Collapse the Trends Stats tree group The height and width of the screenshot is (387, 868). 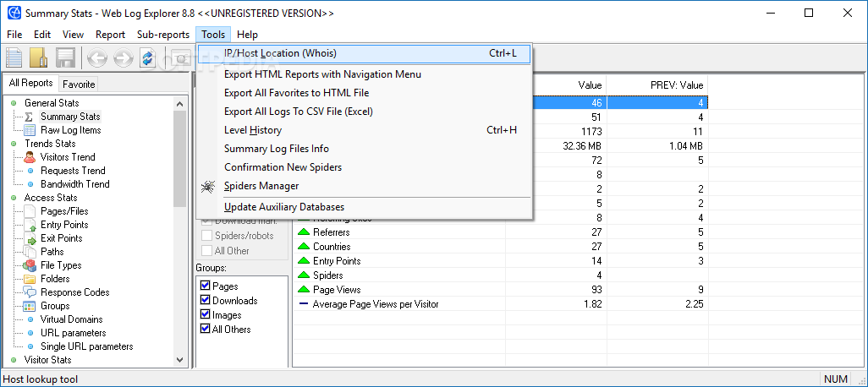pyautogui.click(x=14, y=144)
